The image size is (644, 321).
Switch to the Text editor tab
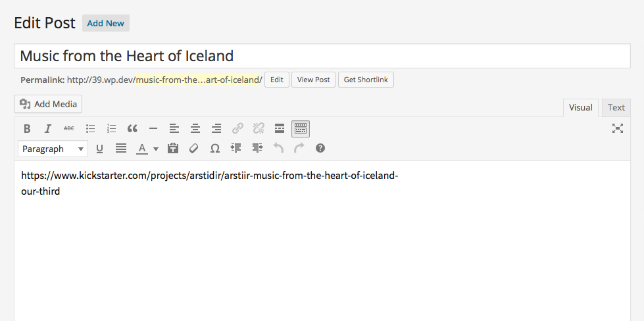click(x=616, y=107)
